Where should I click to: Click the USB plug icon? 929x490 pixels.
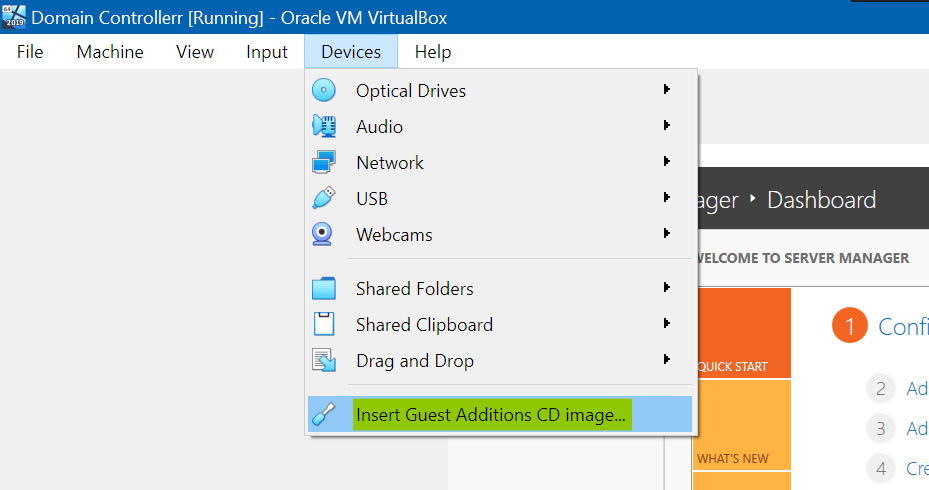pos(323,198)
